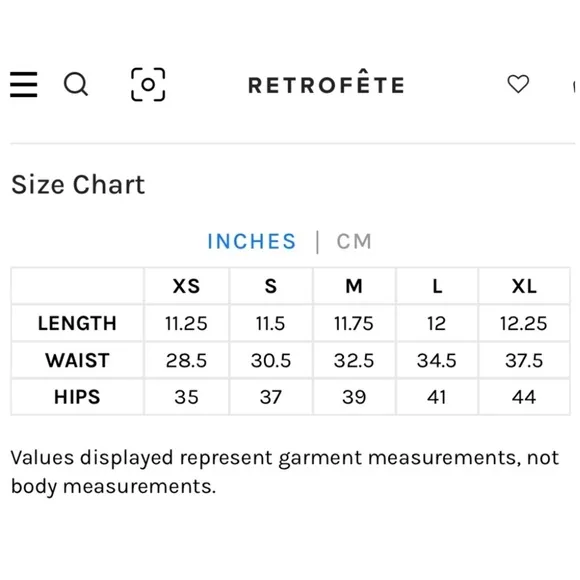
Task: Click the LENGTH row label
Action: coord(77,323)
